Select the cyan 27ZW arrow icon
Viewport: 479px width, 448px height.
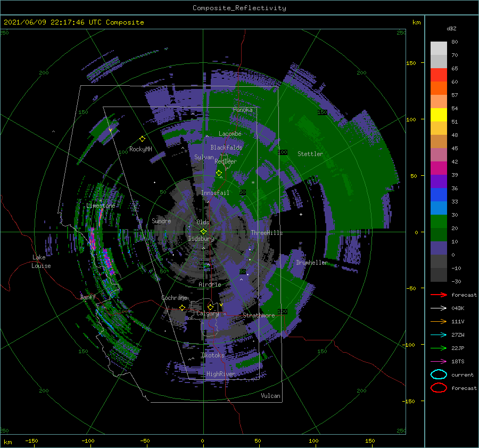(x=439, y=335)
